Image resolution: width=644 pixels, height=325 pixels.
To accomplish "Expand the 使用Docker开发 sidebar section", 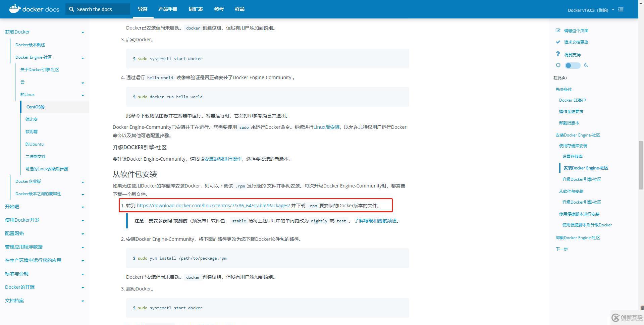I will coord(83,220).
